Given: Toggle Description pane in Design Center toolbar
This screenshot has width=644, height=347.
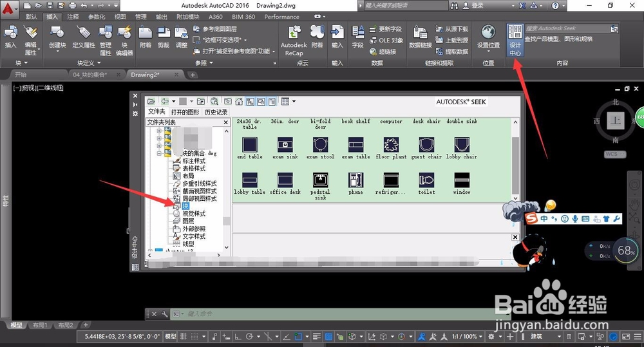Looking at the screenshot, I should coord(272,102).
